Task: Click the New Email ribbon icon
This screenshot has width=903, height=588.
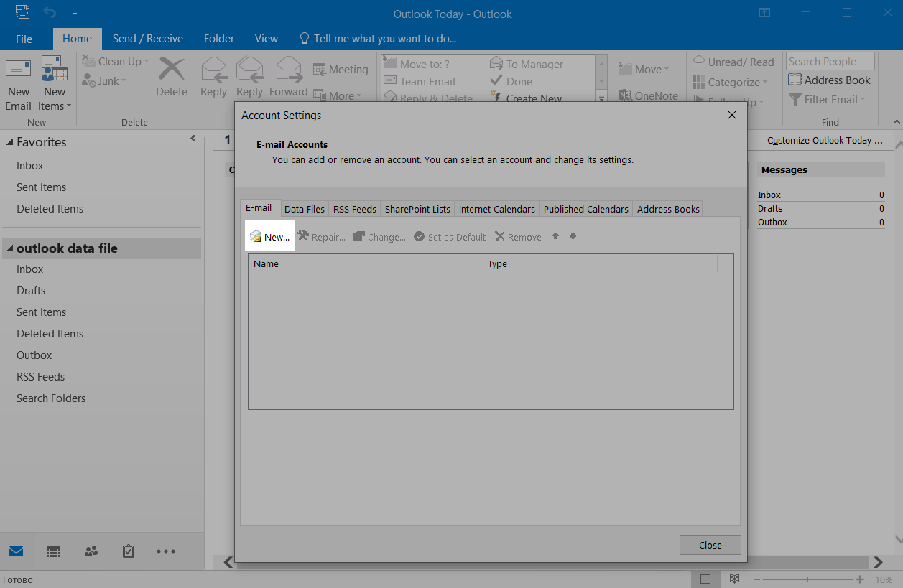Action: [19, 84]
